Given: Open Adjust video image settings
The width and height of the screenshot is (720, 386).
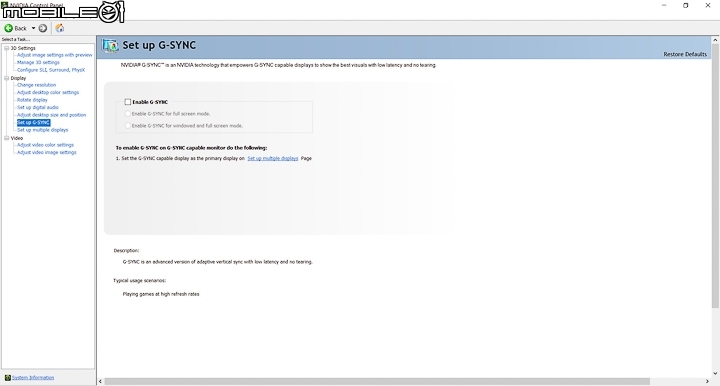Looking at the screenshot, I should 46,152.
